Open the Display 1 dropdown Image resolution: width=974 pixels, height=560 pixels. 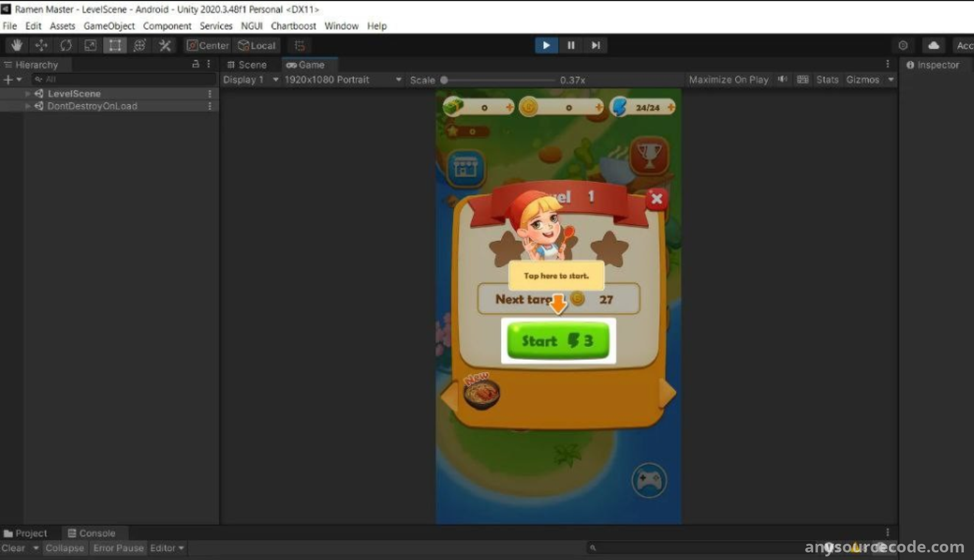(x=250, y=80)
